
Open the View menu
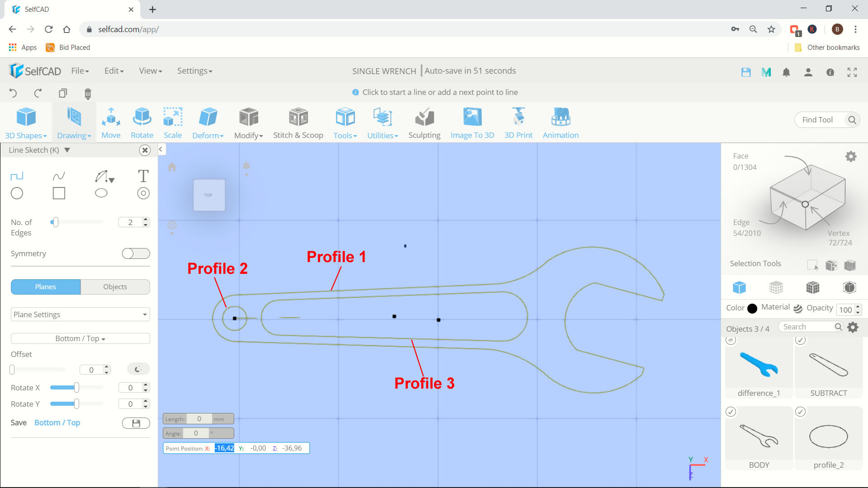(151, 71)
